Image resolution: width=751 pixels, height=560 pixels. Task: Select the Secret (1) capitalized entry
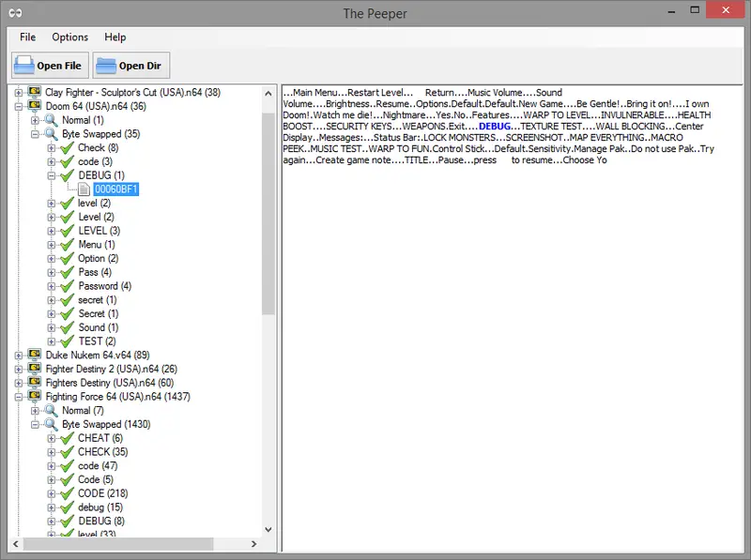pyautogui.click(x=99, y=313)
